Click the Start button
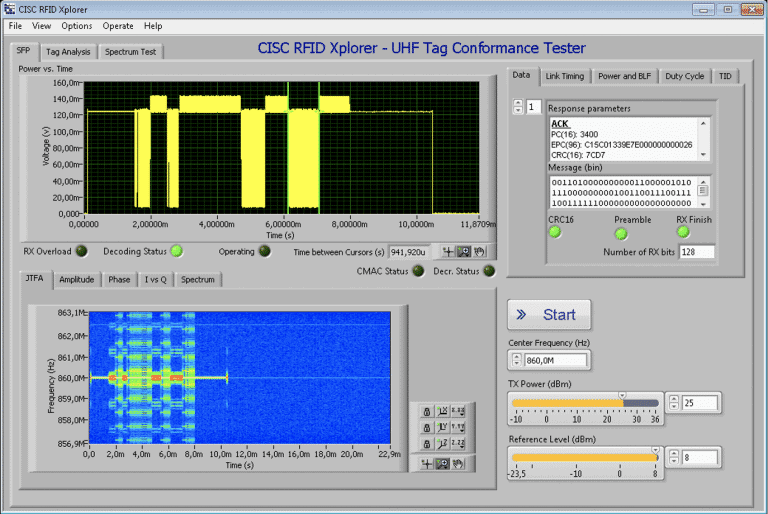The height and width of the screenshot is (514, 768). 549,315
